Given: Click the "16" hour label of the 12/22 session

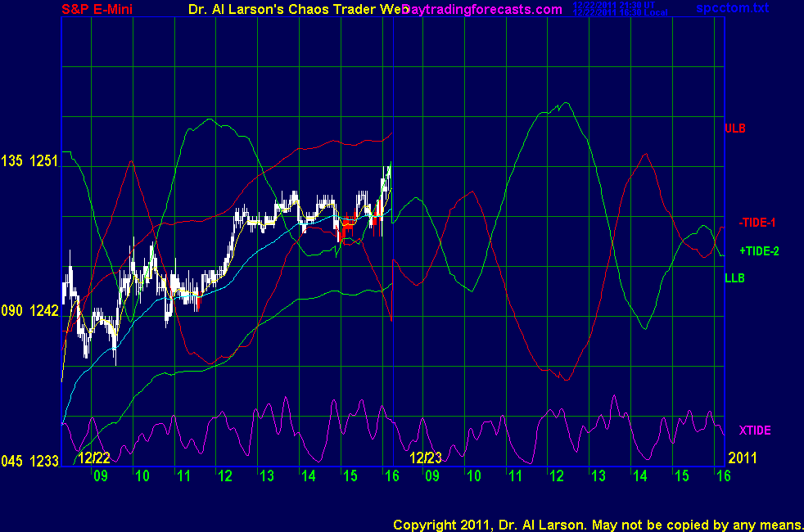Looking at the screenshot, I should click(391, 476).
